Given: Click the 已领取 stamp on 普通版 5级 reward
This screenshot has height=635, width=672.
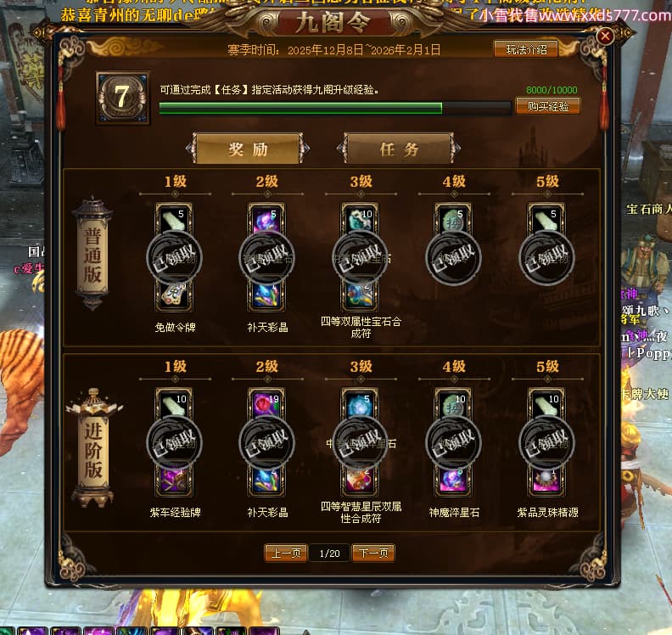Looking at the screenshot, I should 546,258.
